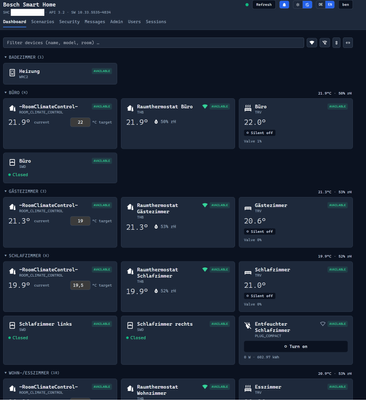Edit the Gästezimmer target temperature field 19
Viewport: 366px width, 400px height.
[80, 221]
